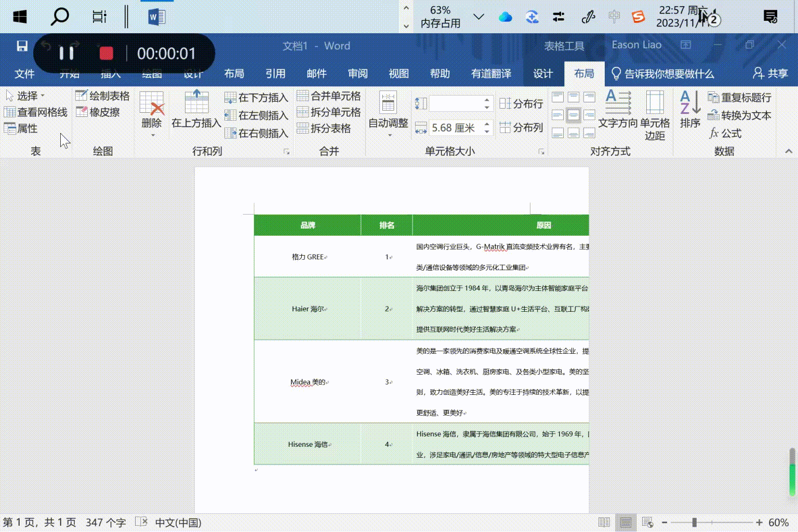Pause the screen recording
Image resolution: width=798 pixels, height=532 pixels.
click(66, 53)
